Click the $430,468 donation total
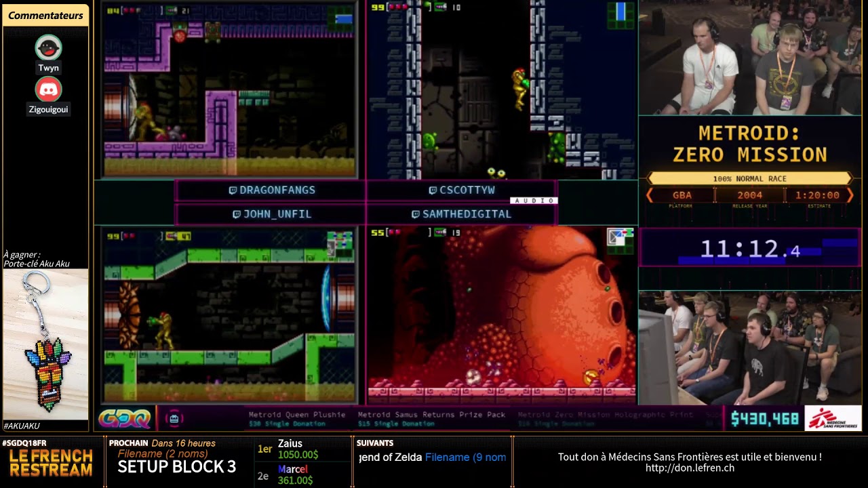 765,420
